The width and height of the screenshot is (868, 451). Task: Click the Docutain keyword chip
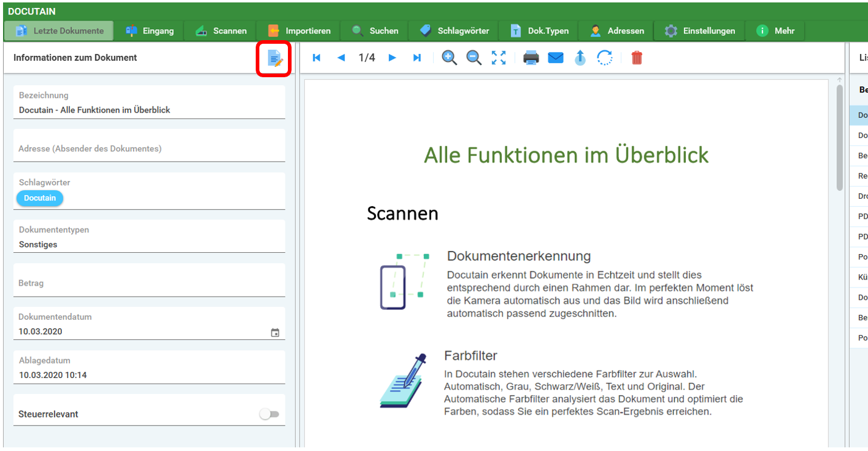point(40,198)
